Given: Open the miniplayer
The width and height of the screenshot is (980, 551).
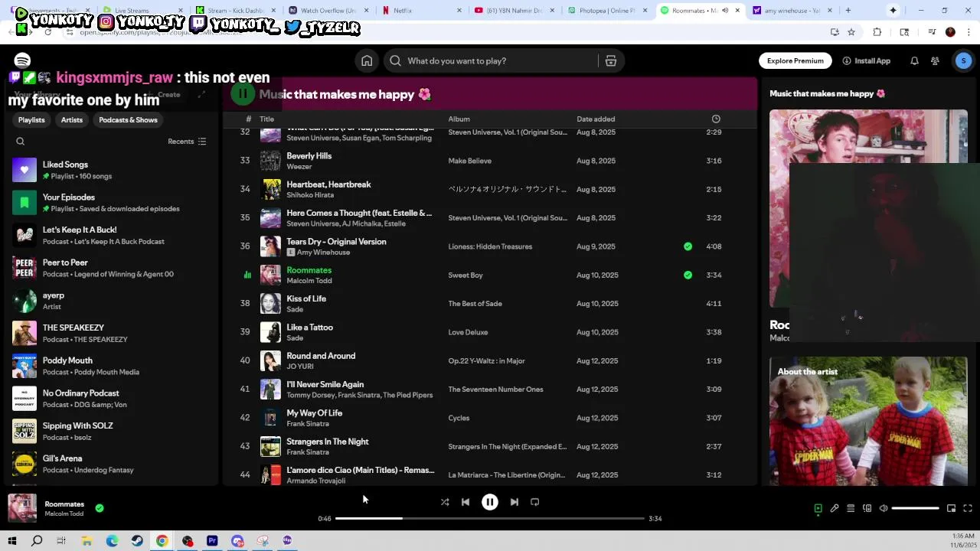Looking at the screenshot, I should (x=951, y=508).
